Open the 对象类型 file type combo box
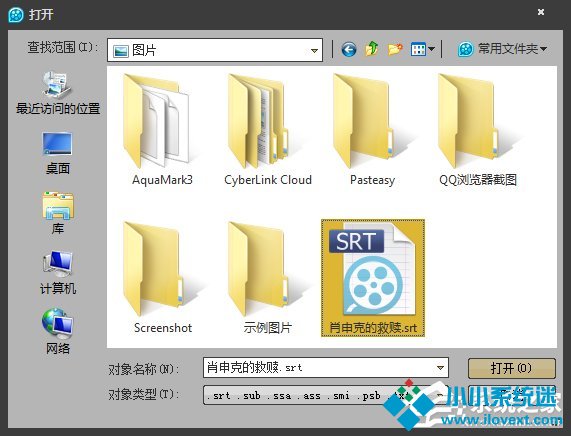571x436 pixels. (325, 395)
